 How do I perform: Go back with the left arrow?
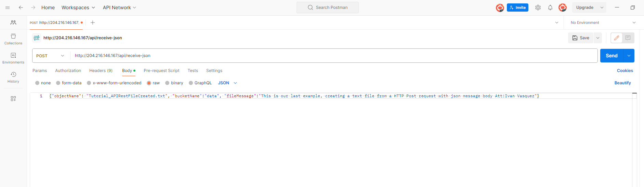pos(21,8)
